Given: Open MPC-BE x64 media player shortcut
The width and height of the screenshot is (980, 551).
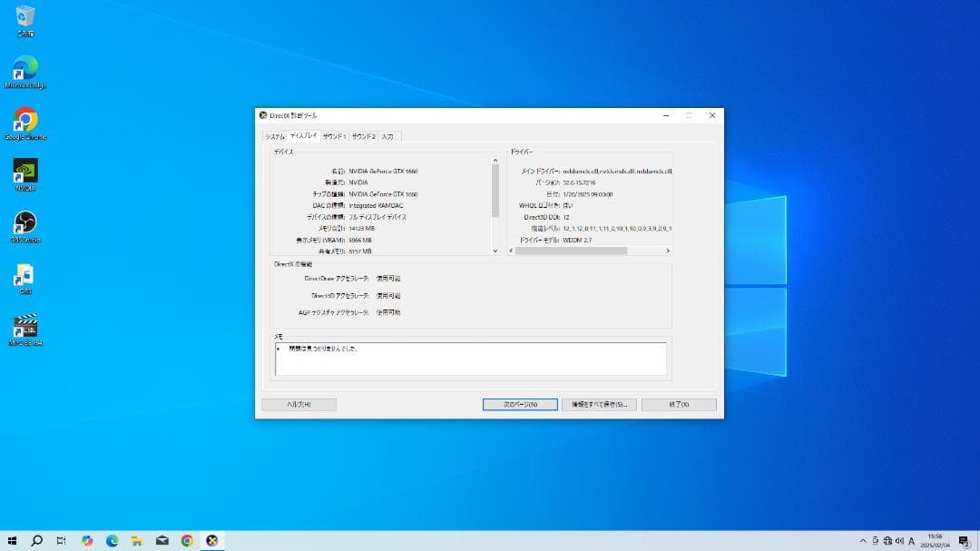Looking at the screenshot, I should (24, 327).
